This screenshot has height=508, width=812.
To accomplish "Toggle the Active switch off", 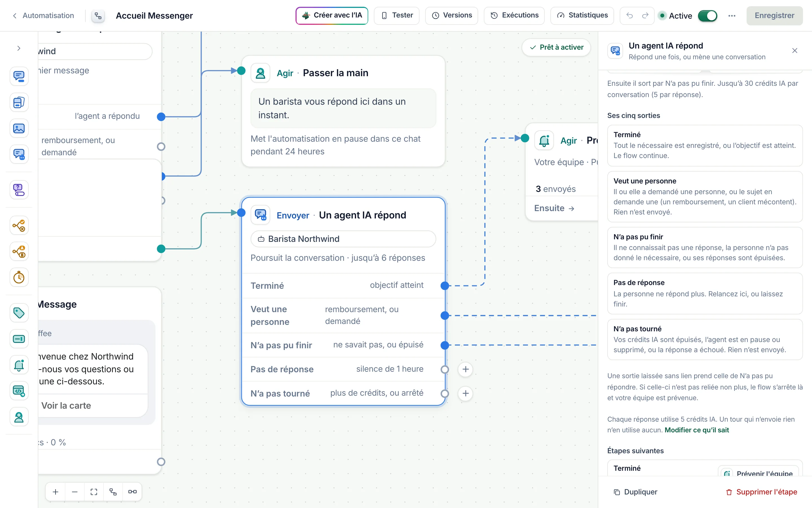I will [x=707, y=16].
